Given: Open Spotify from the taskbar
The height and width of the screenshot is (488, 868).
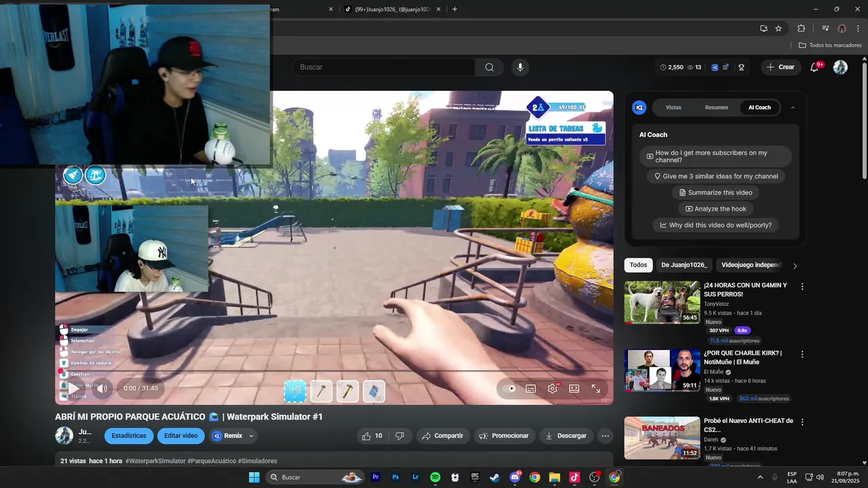Looking at the screenshot, I should [x=435, y=477].
